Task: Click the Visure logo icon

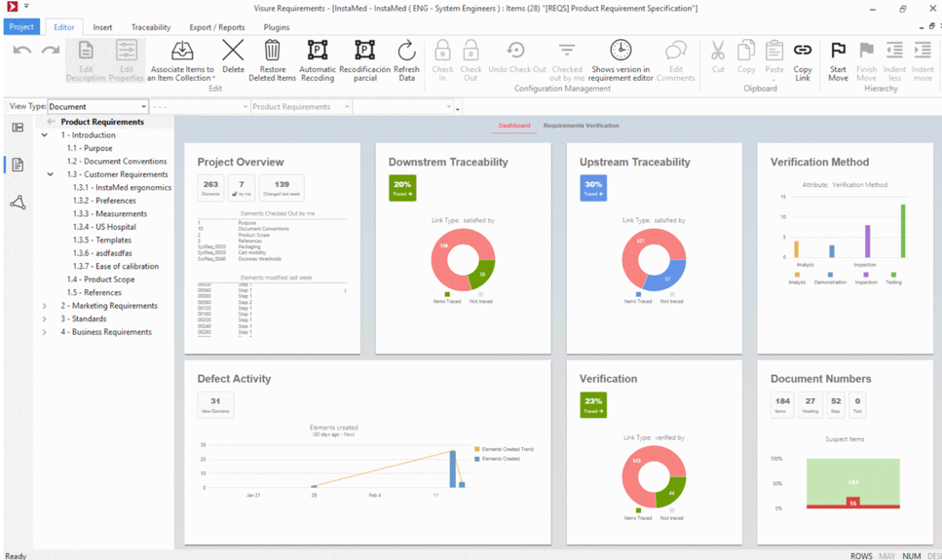Action: tap(12, 7)
